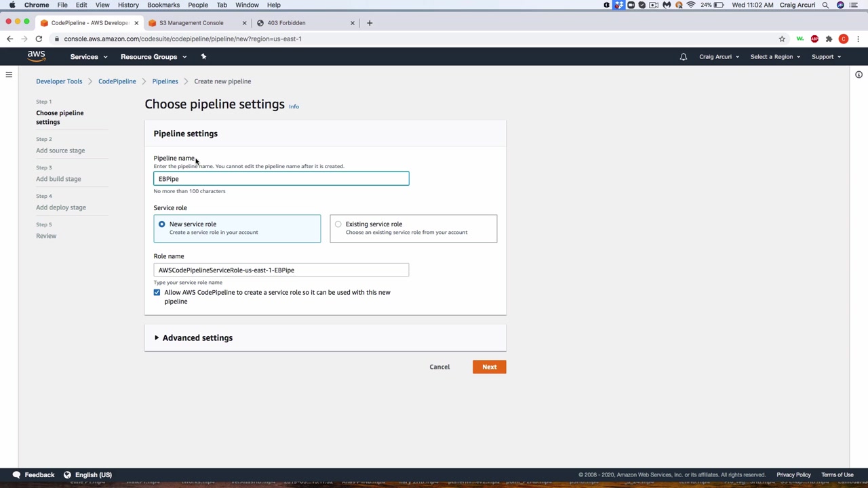The width and height of the screenshot is (868, 488).
Task: Open the Chrome Edit menu
Action: click(x=81, y=5)
